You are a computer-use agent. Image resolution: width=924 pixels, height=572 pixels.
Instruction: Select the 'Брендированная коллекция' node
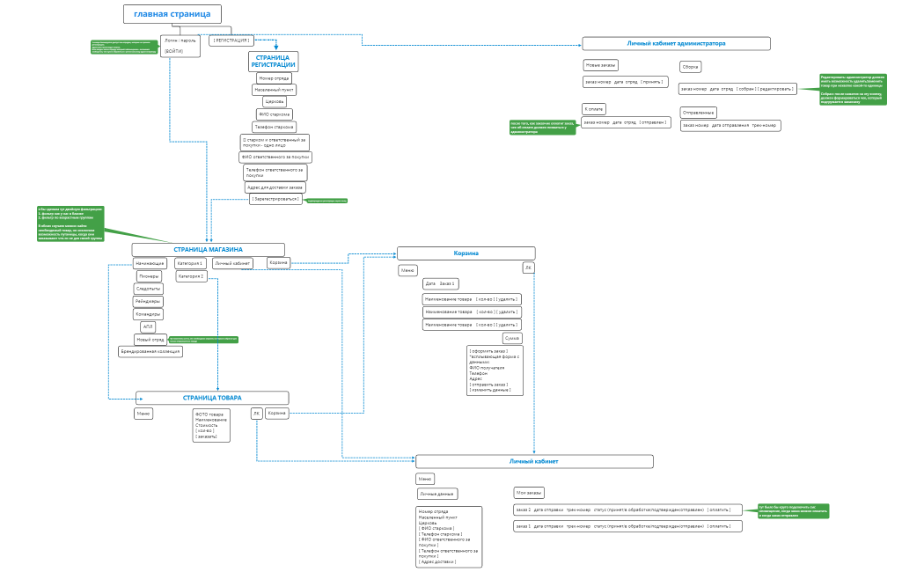click(x=150, y=351)
